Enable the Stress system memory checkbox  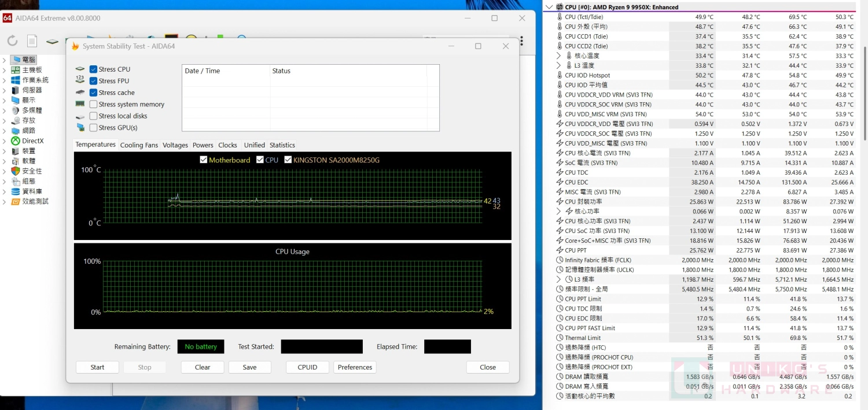tap(93, 105)
